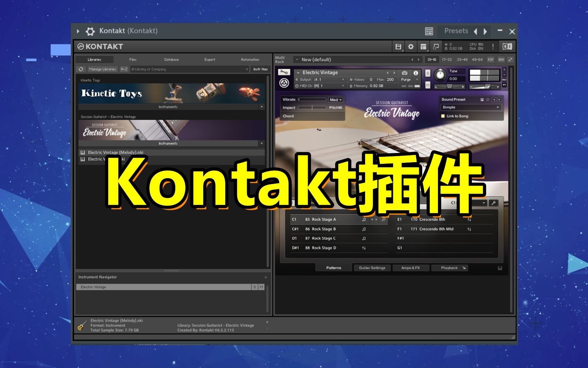Screen dimensions: 588x368
Task: Switch to the Automation tab
Action: click(250, 60)
